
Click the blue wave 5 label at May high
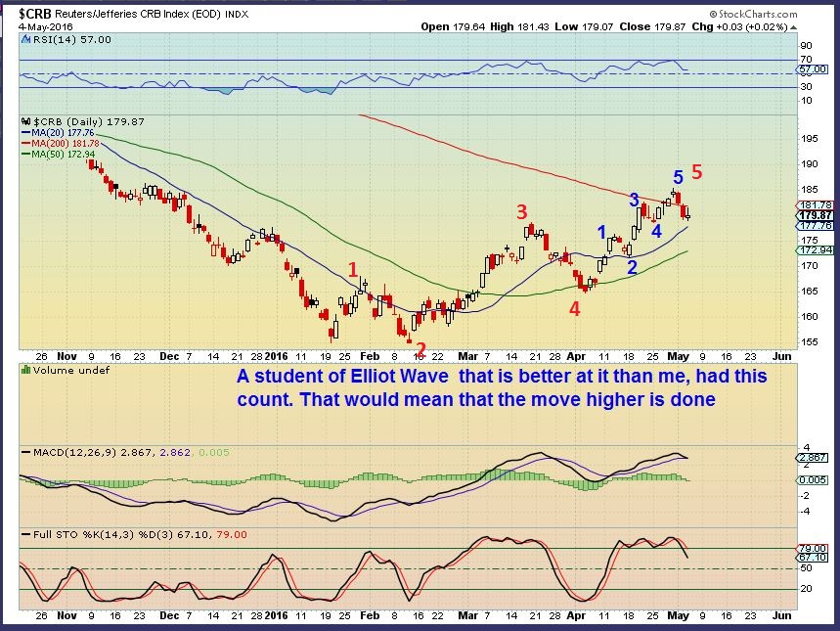(679, 177)
